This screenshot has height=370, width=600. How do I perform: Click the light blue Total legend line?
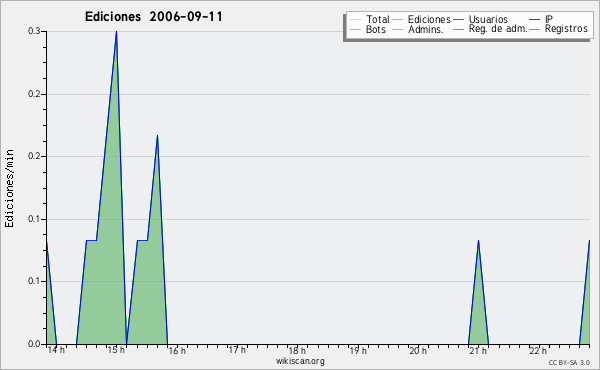(x=355, y=20)
